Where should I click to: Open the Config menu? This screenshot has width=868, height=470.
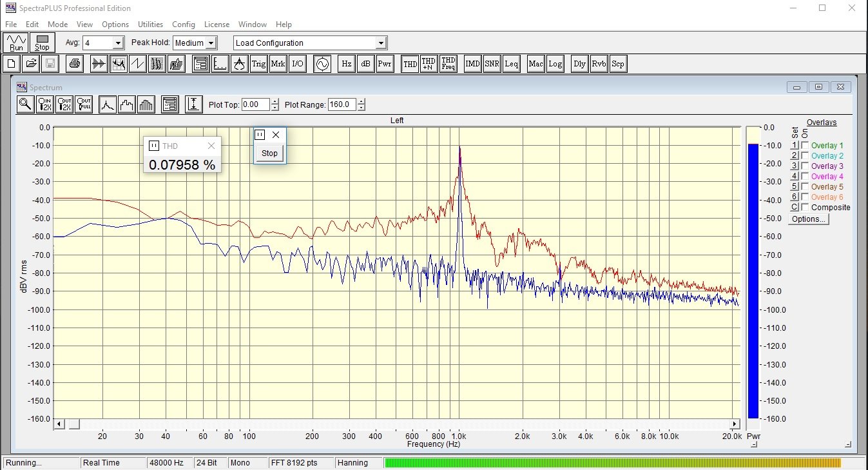184,24
